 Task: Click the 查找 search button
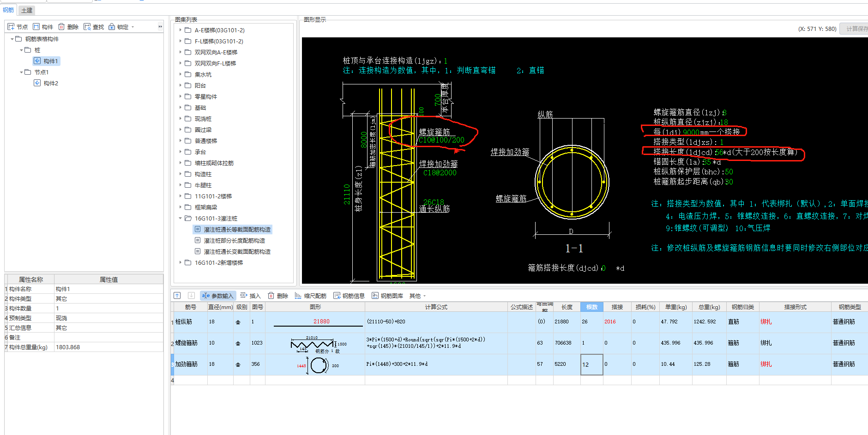[x=94, y=27]
